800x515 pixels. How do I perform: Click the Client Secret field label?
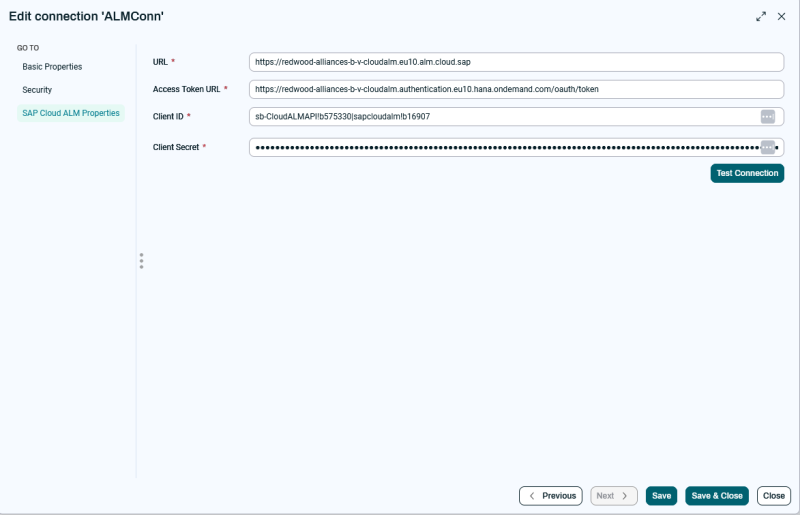tap(176, 147)
